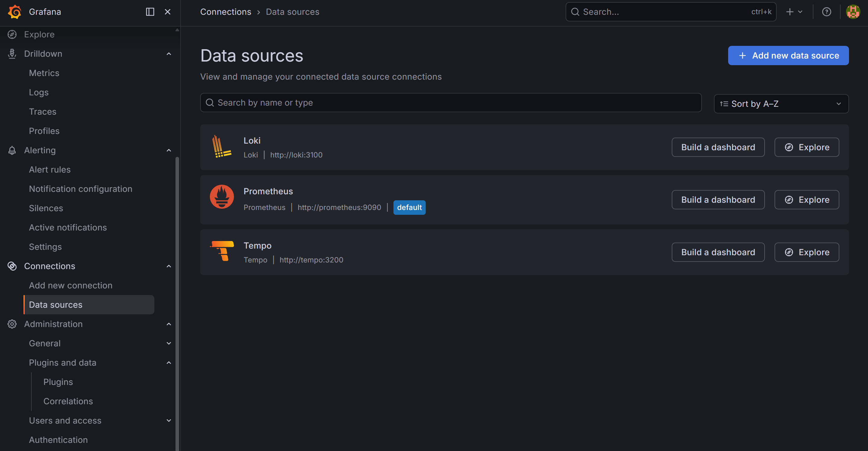Click the compass icon on Prometheus Explore button

tap(789, 200)
